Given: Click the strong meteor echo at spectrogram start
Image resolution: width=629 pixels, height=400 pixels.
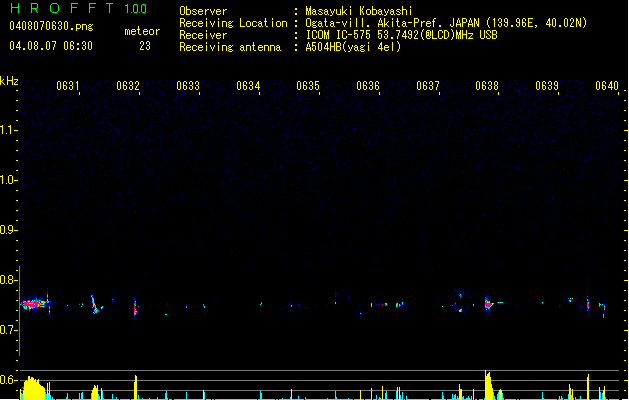Looking at the screenshot, I should click(x=34, y=304).
